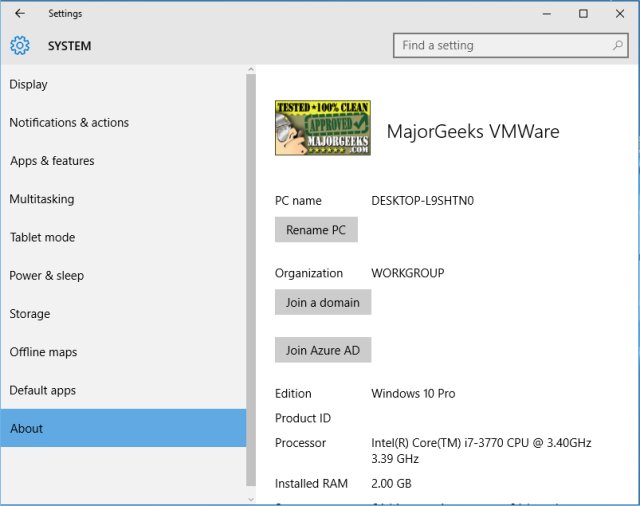The image size is (640, 506).
Task: Click the MajorGeeks approved logo
Action: [x=323, y=128]
